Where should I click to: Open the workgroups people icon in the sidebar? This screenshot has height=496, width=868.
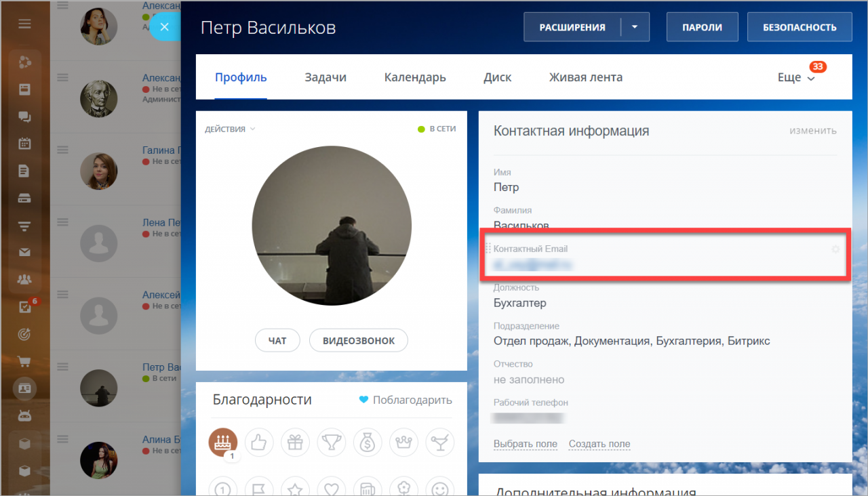pyautogui.click(x=24, y=279)
